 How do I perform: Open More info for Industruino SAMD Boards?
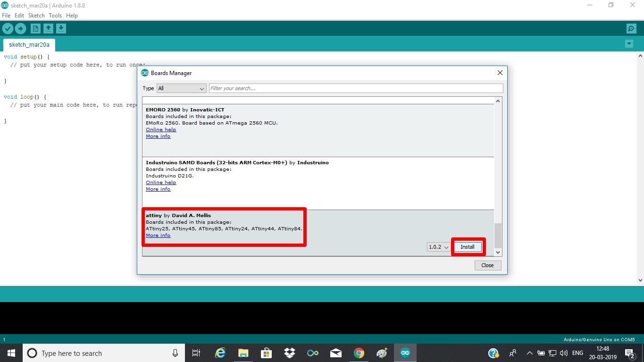158,189
